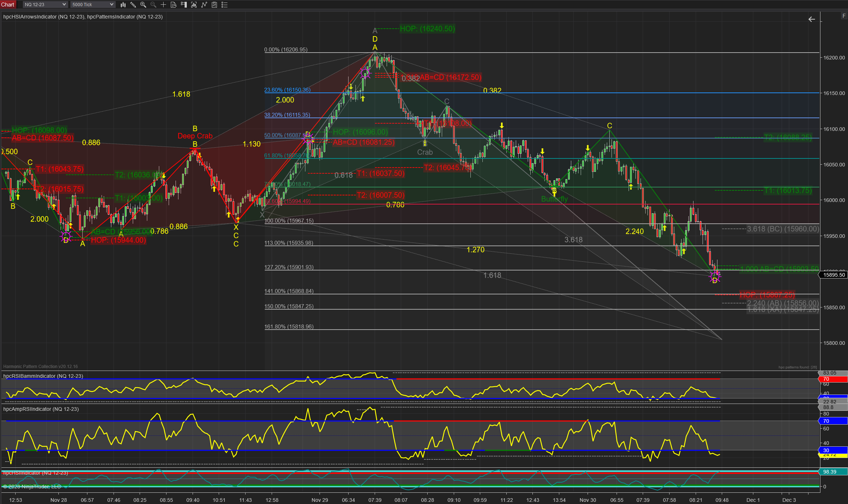
Task: Click the left arrow button at top right
Action: tap(812, 19)
